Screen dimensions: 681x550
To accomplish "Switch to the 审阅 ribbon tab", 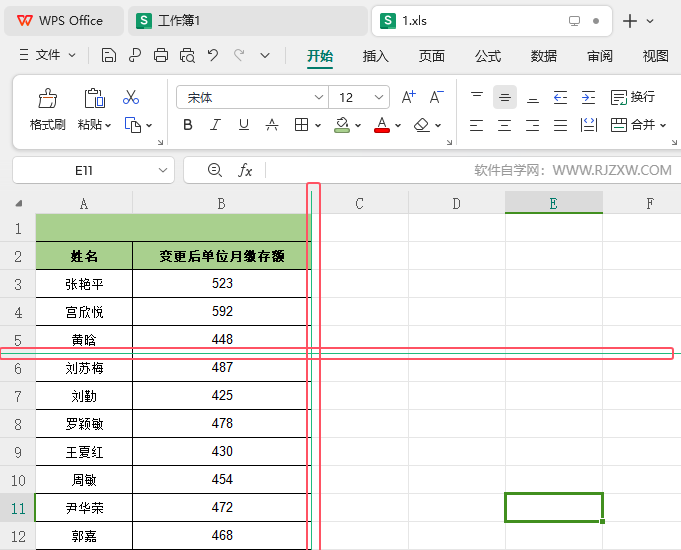I will 600,56.
